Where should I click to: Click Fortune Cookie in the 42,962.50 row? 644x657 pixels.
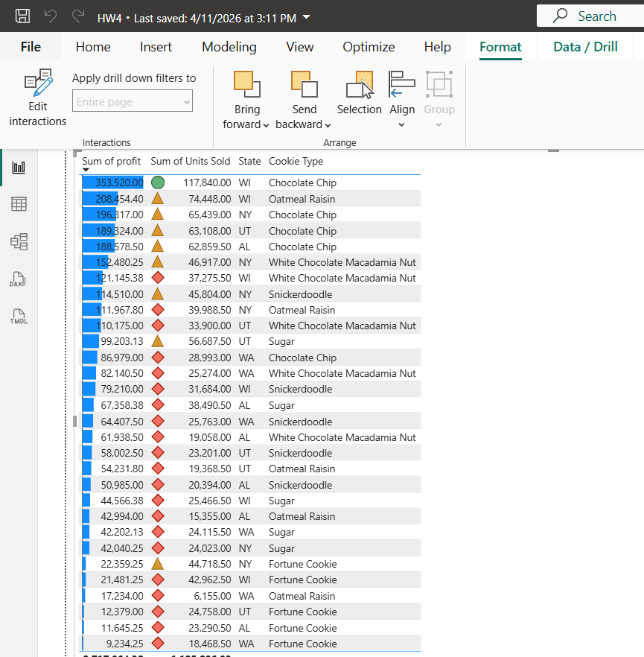pos(303,580)
